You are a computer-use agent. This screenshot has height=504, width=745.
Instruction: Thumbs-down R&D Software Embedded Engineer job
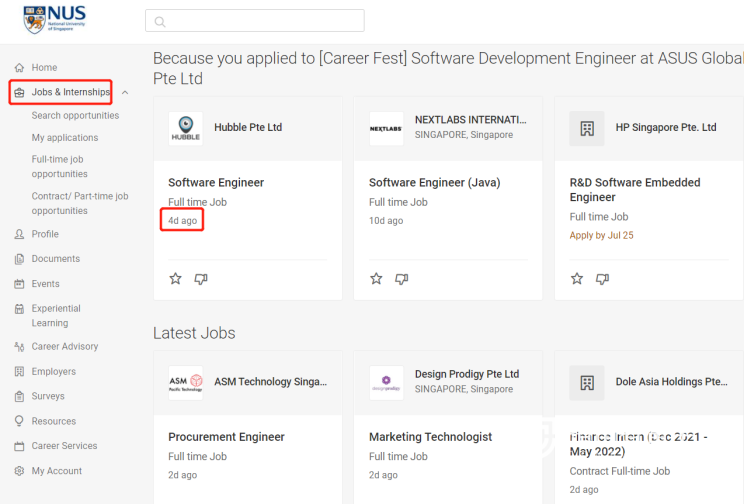(602, 279)
